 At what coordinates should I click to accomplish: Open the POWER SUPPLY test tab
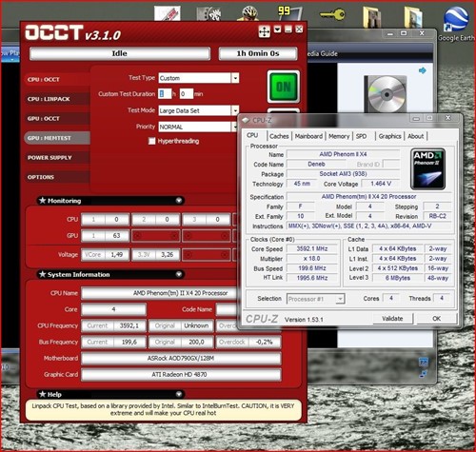[x=57, y=158]
